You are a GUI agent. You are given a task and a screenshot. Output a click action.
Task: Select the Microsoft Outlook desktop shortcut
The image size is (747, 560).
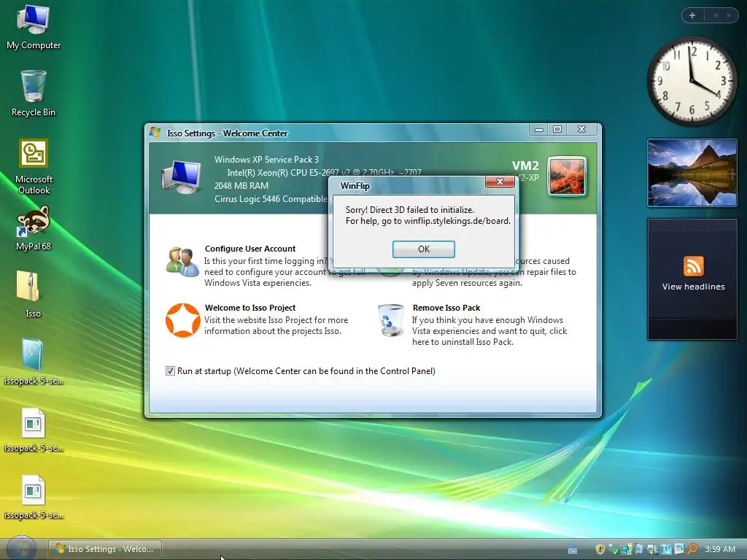(34, 167)
